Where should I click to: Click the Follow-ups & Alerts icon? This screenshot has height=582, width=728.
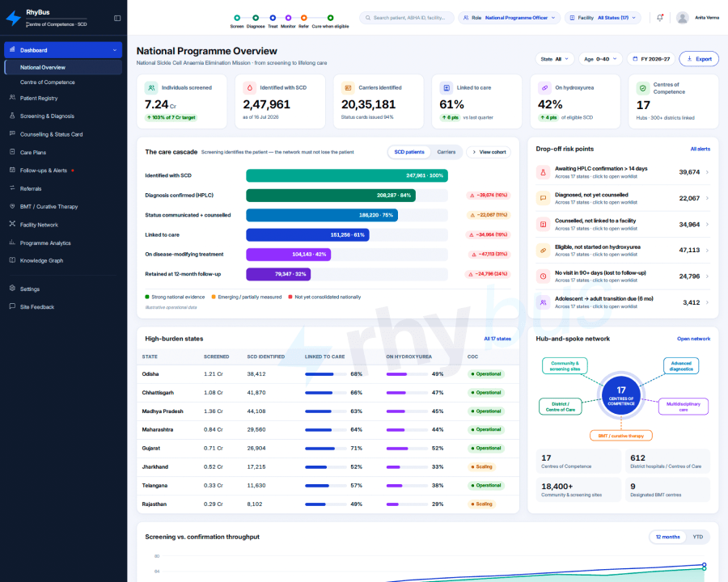tap(12, 171)
